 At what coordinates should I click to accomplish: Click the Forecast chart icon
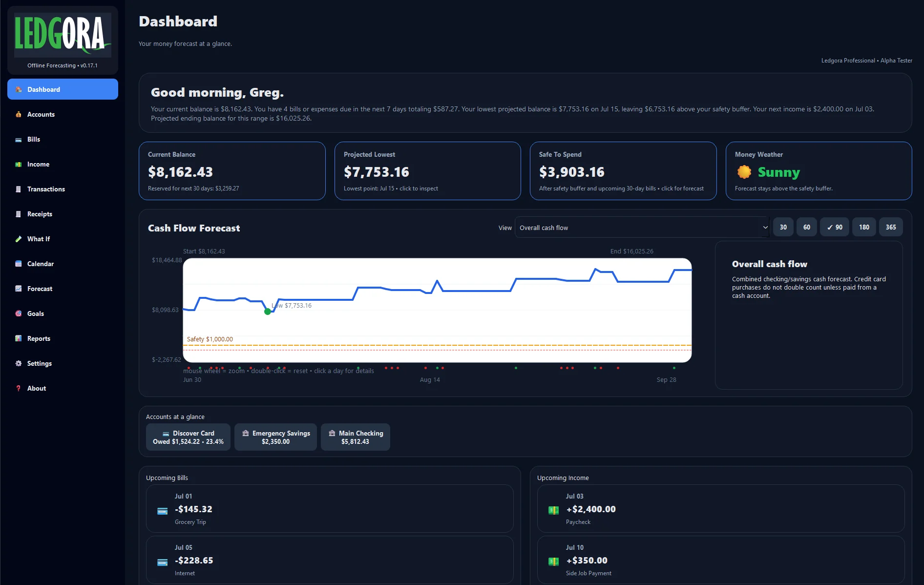click(19, 289)
